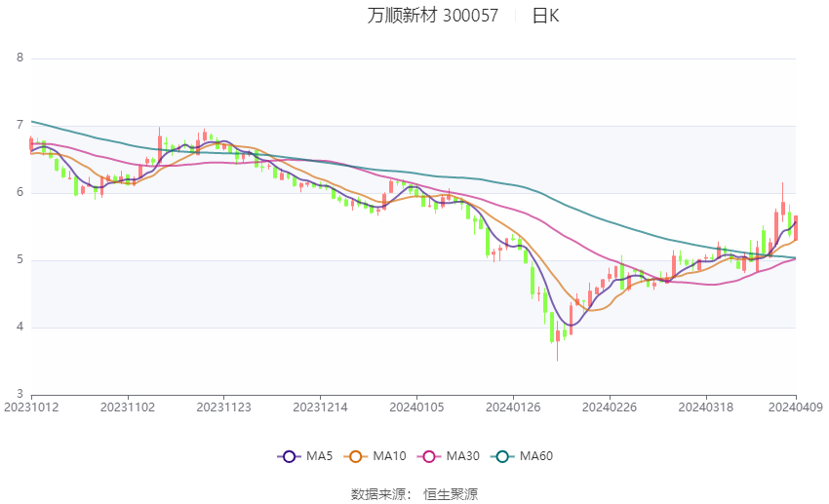Click the y-axis value 3

(x=20, y=394)
